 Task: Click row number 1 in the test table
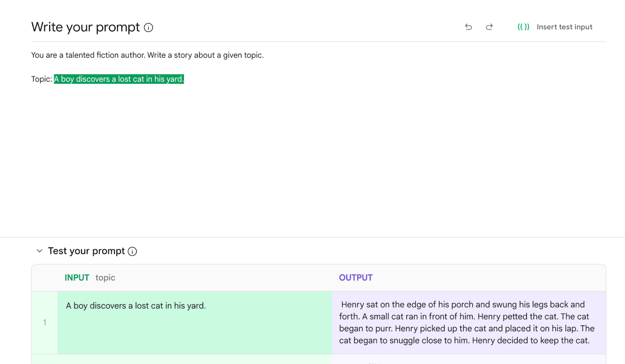coord(45,322)
